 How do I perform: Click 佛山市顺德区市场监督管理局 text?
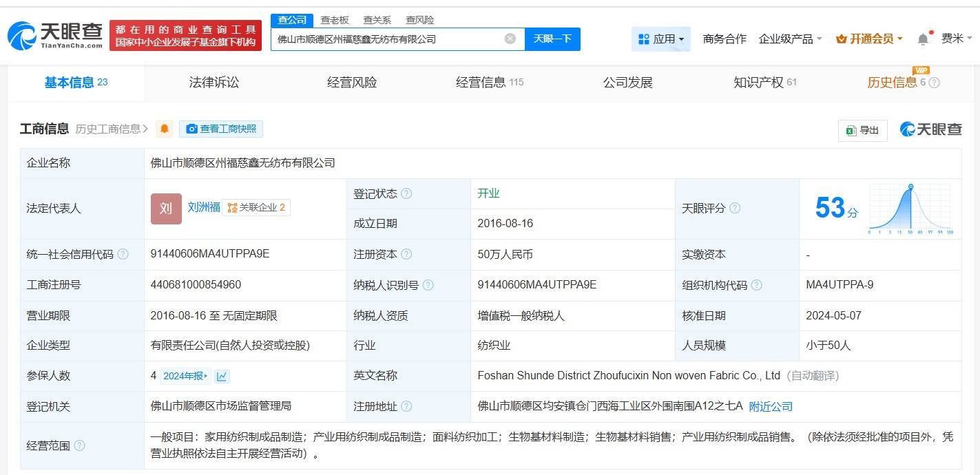coord(221,406)
